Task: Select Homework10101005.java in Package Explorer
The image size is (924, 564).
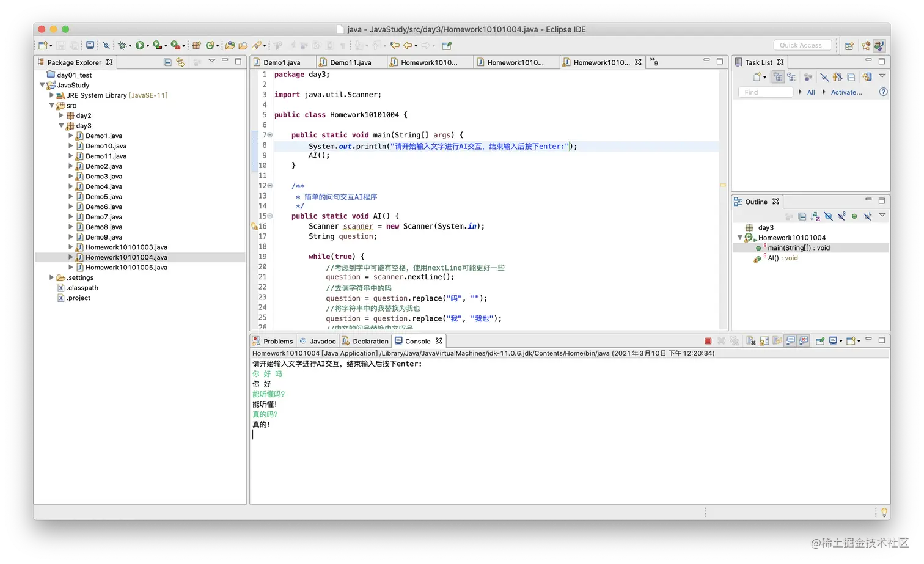Action: 126,268
